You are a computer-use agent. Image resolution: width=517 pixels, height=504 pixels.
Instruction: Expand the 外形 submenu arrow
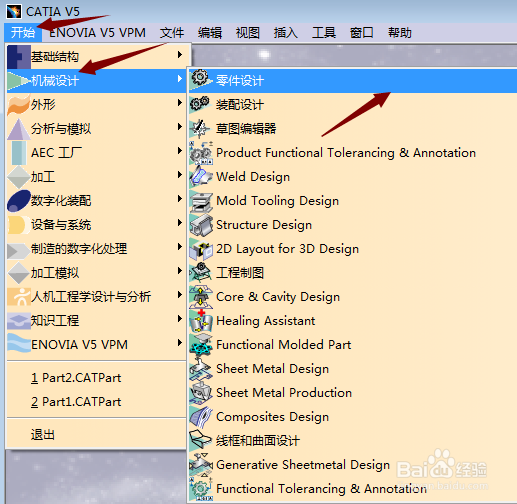pyautogui.click(x=180, y=102)
